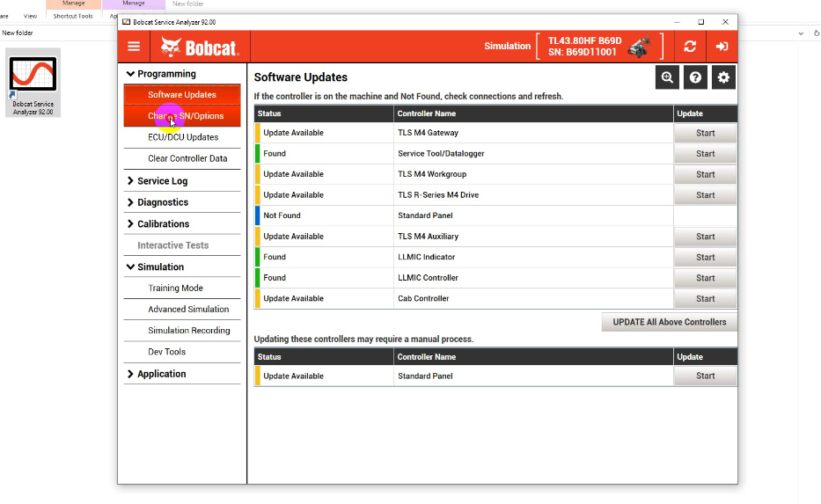
Task: Click the New folder path in Explorer
Action: (18, 33)
